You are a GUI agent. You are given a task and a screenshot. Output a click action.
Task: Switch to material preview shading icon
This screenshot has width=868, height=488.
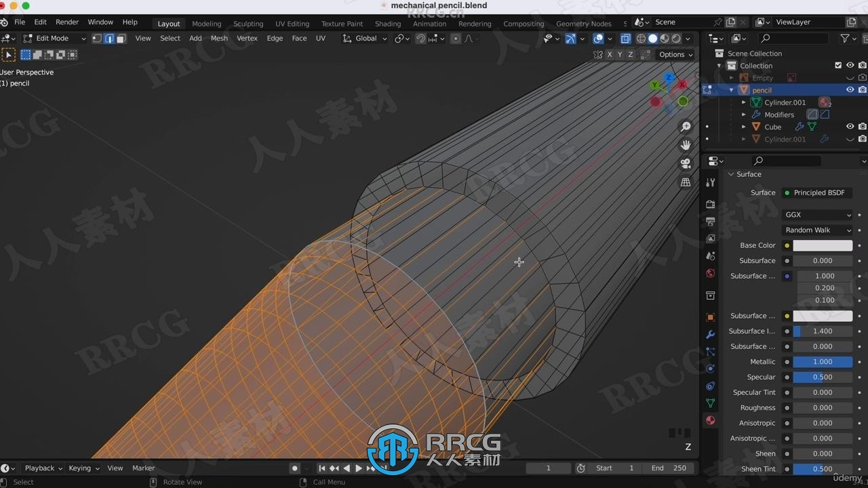(x=664, y=39)
